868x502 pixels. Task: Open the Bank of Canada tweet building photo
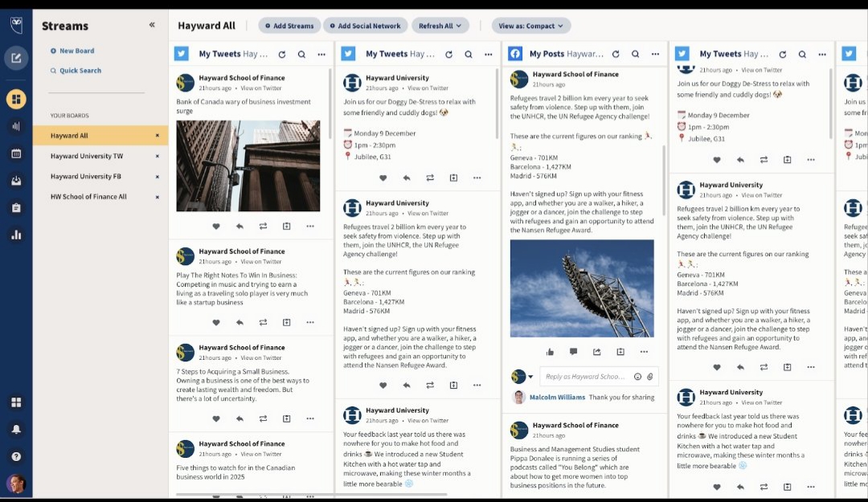pyautogui.click(x=248, y=166)
